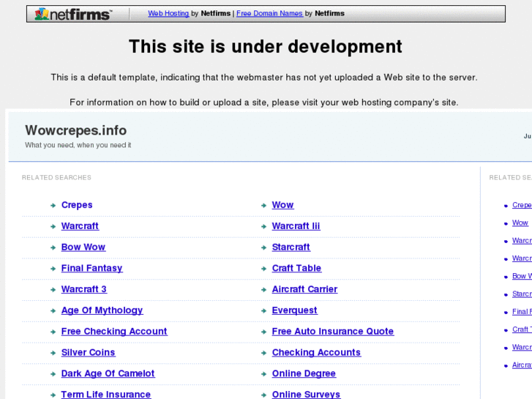
Task: Open the Warcraft 3 search link
Action: point(84,289)
